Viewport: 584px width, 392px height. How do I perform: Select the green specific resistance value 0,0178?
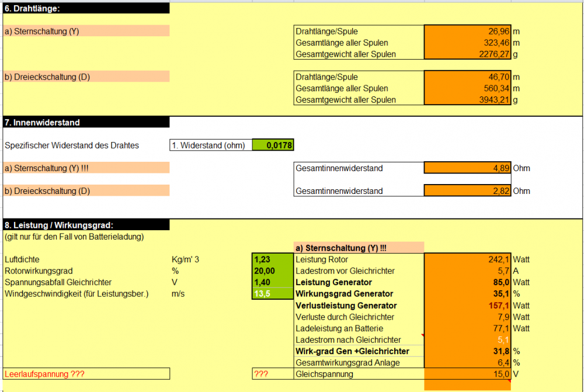pyautogui.click(x=272, y=145)
